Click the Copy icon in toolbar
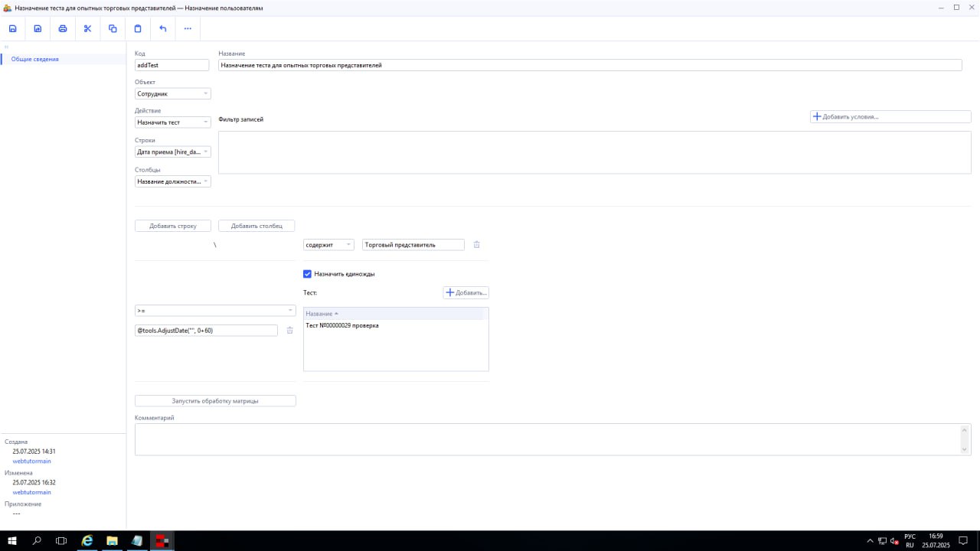The height and width of the screenshot is (551, 980). click(x=113, y=29)
